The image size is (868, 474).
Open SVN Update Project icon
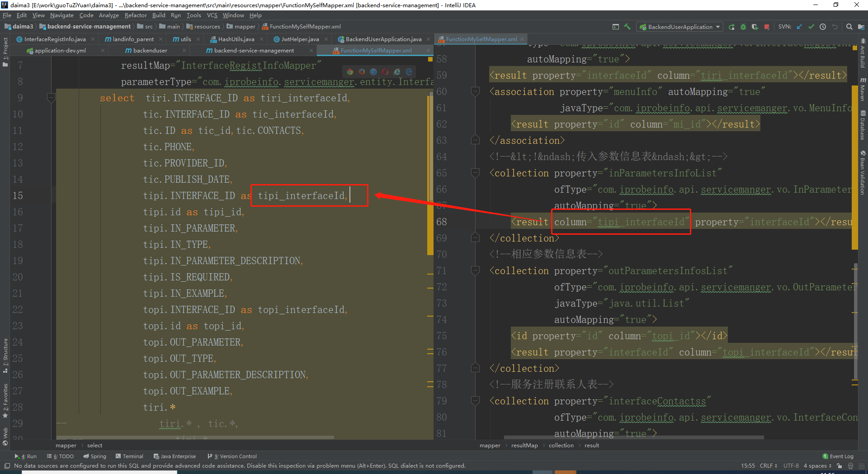[799, 27]
